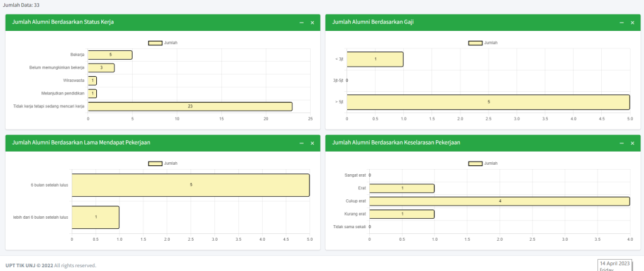Viewport: 644px width, 271px height.
Task: Close the Jumlah Alumni Berdasarkan Gaji card
Action: tap(631, 23)
